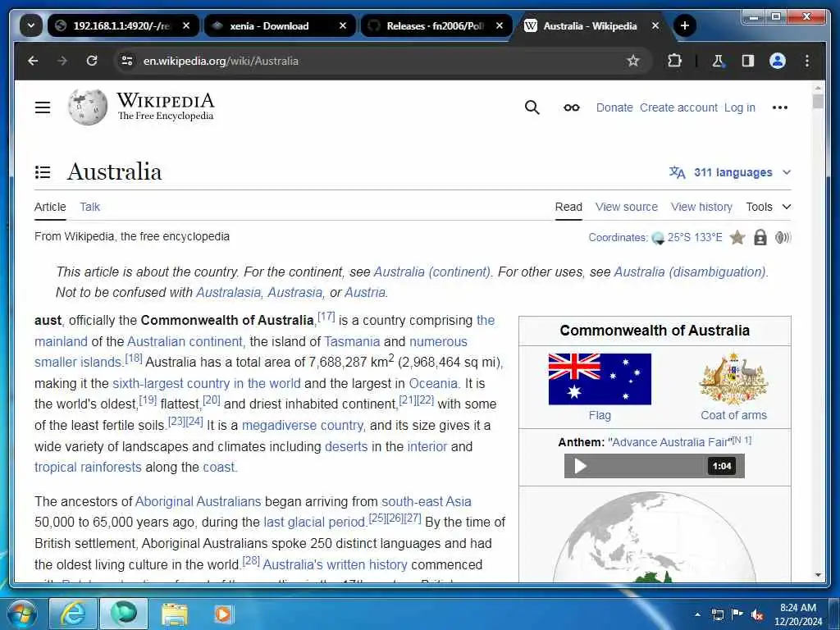Open the Coat of arms image
This screenshot has height=630, width=840.
(x=733, y=378)
